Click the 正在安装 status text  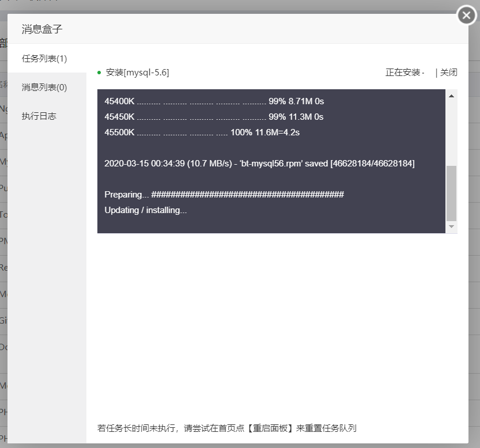click(403, 73)
